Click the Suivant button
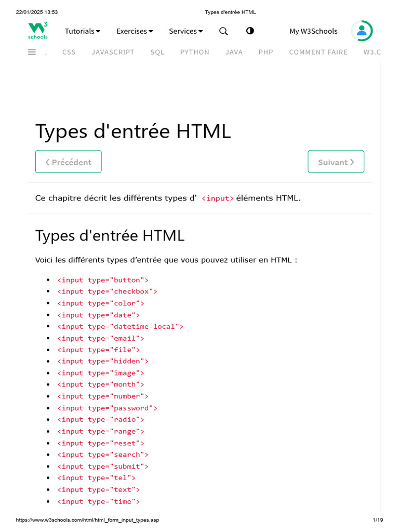Image resolution: width=399 pixels, height=532 pixels. click(x=336, y=162)
